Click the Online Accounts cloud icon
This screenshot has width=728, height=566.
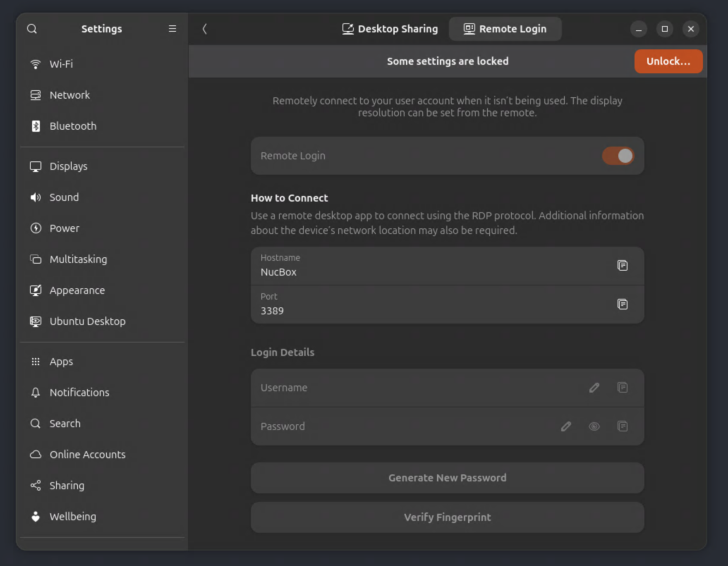(36, 455)
